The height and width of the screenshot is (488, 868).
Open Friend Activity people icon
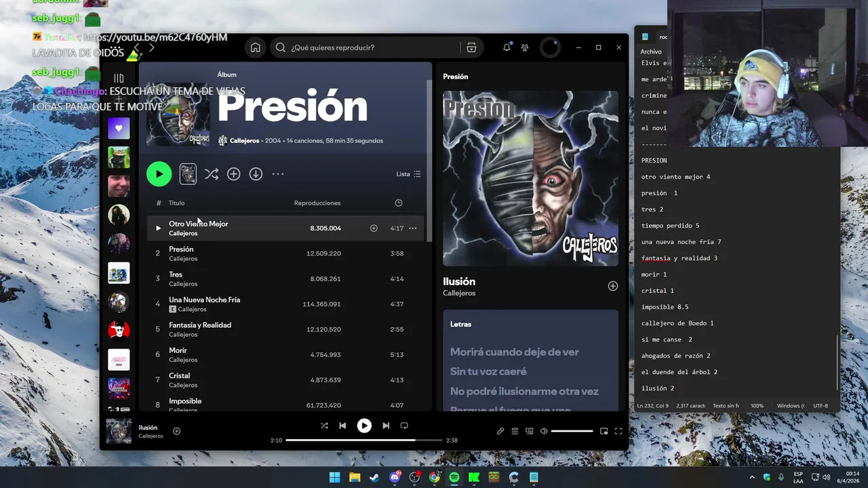[x=525, y=47]
